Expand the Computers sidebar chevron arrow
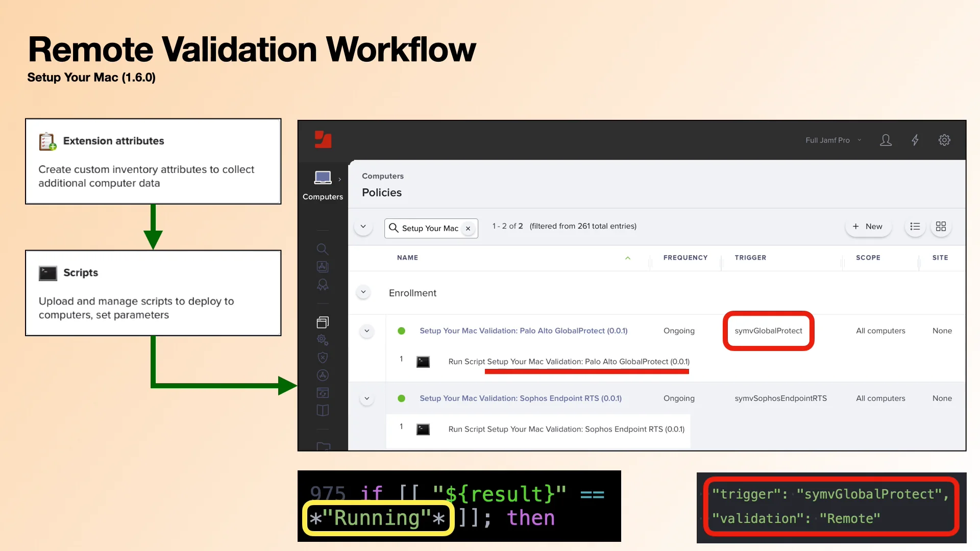Viewport: 980px width, 551px height. 339,179
